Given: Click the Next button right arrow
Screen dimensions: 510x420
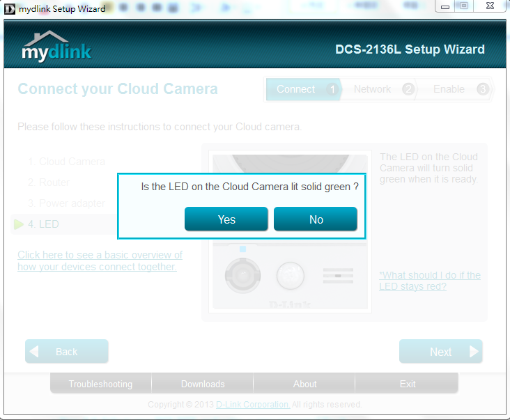Looking at the screenshot, I should (x=474, y=352).
